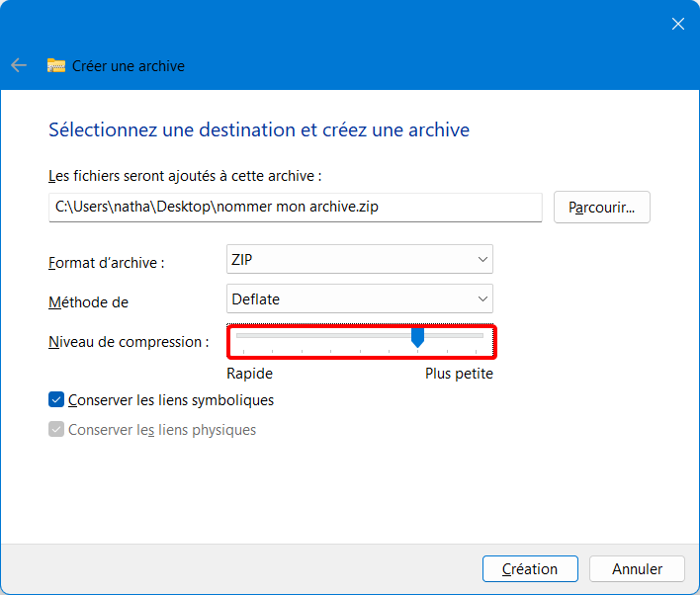Image resolution: width=700 pixels, height=595 pixels.
Task: Click the slider track near Rapide end
Action: [x=250, y=335]
